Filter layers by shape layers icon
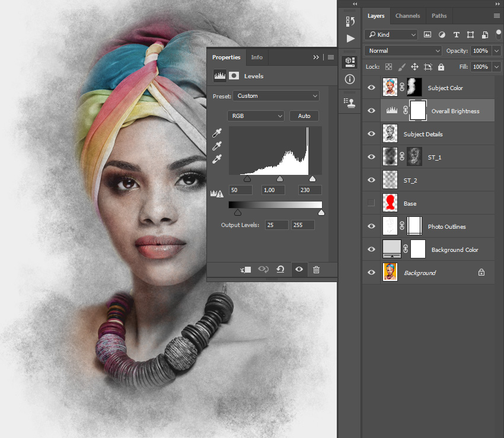The image size is (504, 438). pos(470,35)
